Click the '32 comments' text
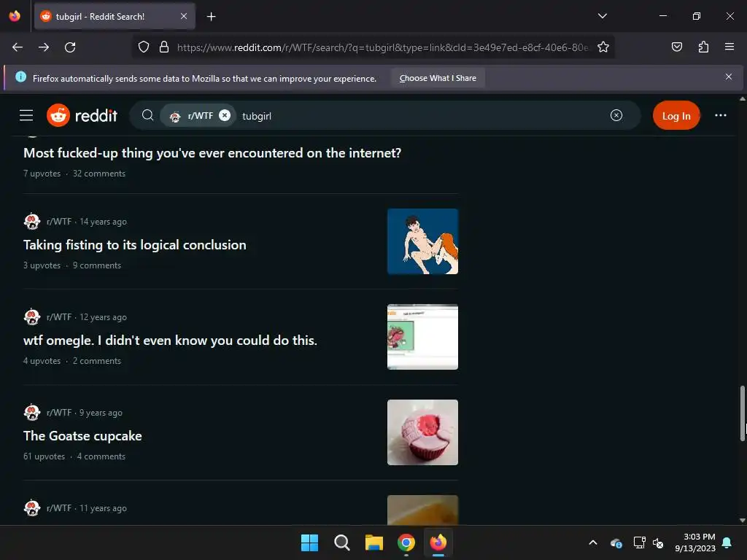Viewport: 747px width, 560px height. pos(99,174)
